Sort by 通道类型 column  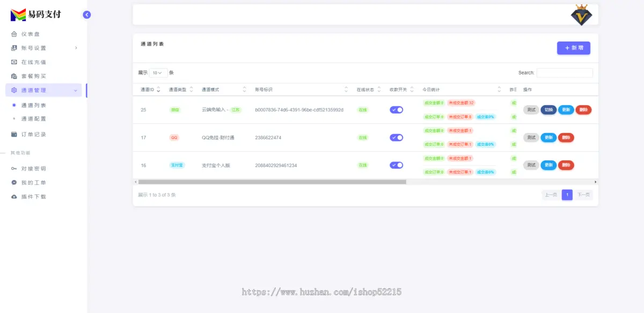(x=181, y=90)
